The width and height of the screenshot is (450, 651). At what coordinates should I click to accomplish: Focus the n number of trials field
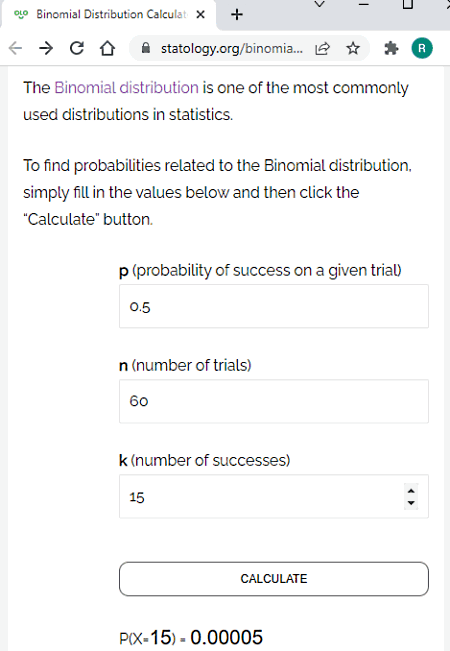point(274,401)
